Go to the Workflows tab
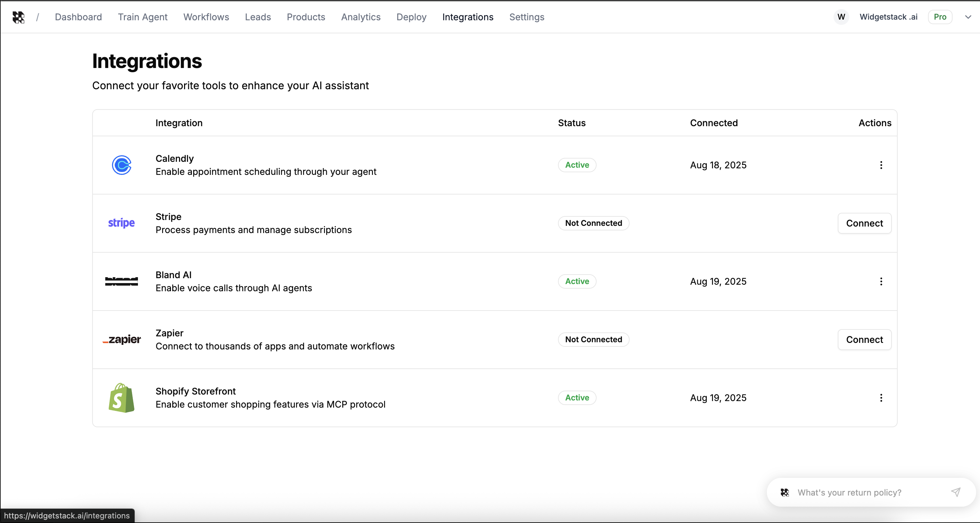980x523 pixels. [x=206, y=17]
